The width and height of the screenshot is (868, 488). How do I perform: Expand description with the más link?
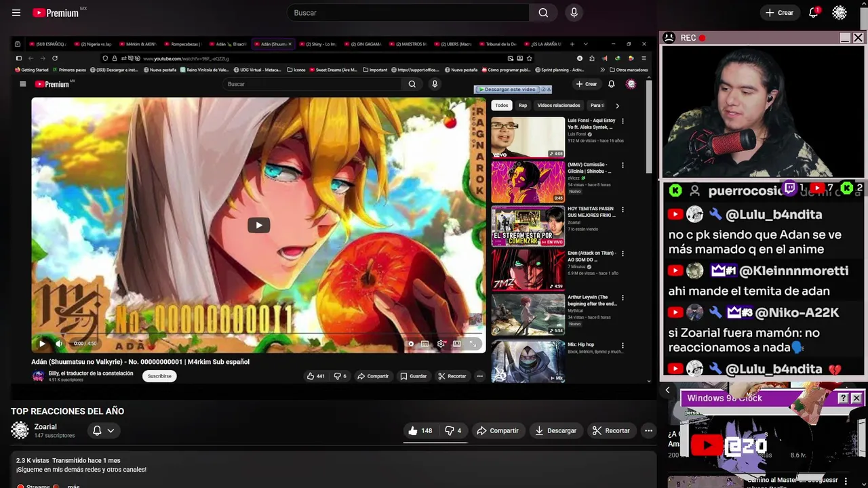73,486
